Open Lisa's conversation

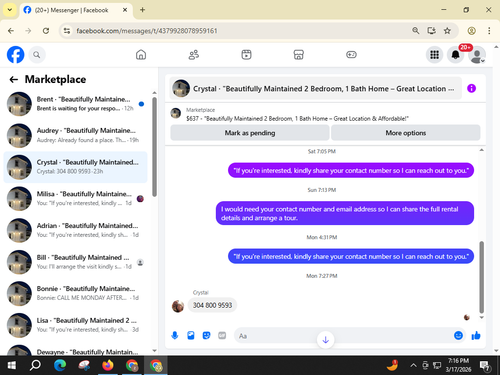pos(76,325)
